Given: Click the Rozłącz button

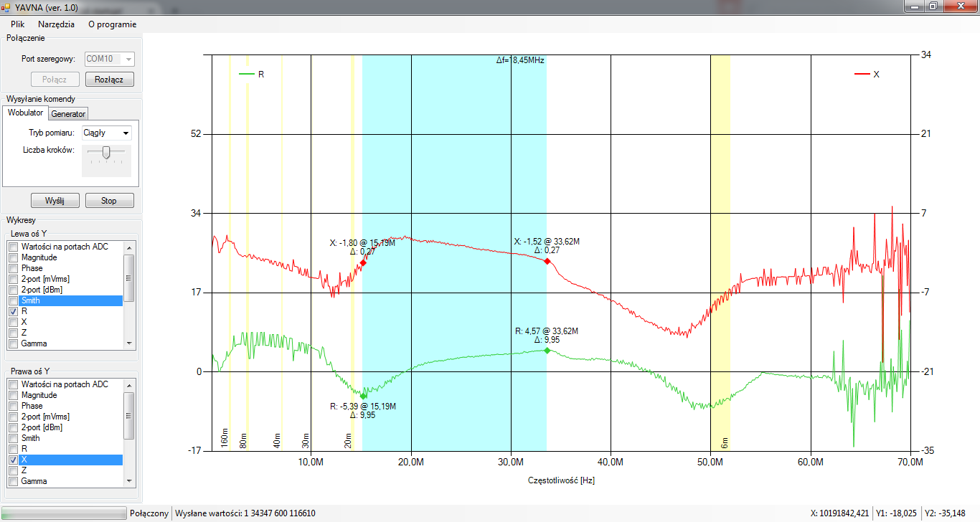Looking at the screenshot, I should [109, 80].
